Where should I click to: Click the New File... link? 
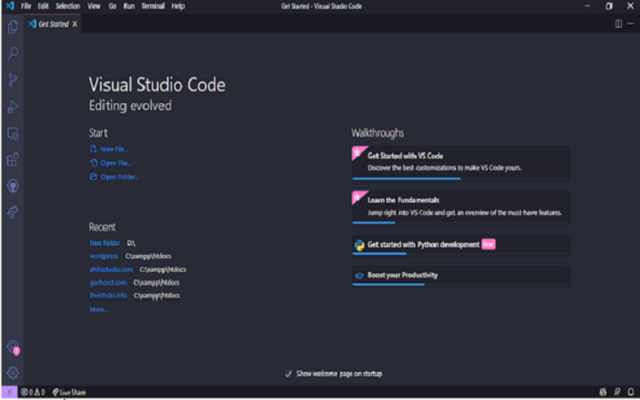(113, 149)
